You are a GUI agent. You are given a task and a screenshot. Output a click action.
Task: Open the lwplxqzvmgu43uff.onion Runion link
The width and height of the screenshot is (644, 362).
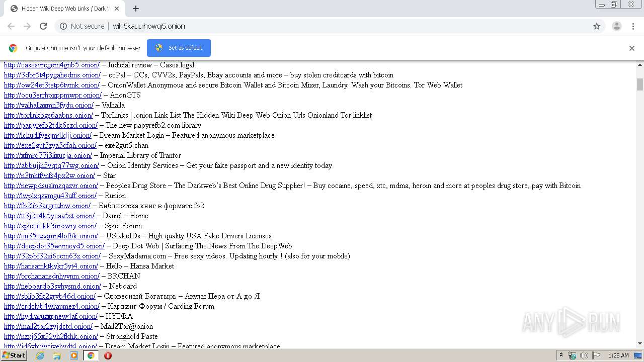point(50,196)
